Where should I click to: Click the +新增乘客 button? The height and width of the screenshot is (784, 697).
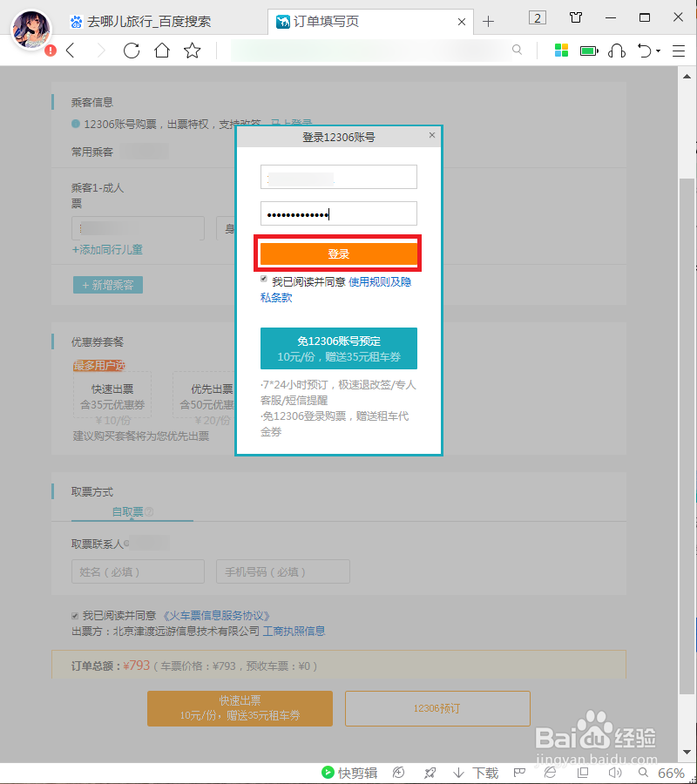108,285
